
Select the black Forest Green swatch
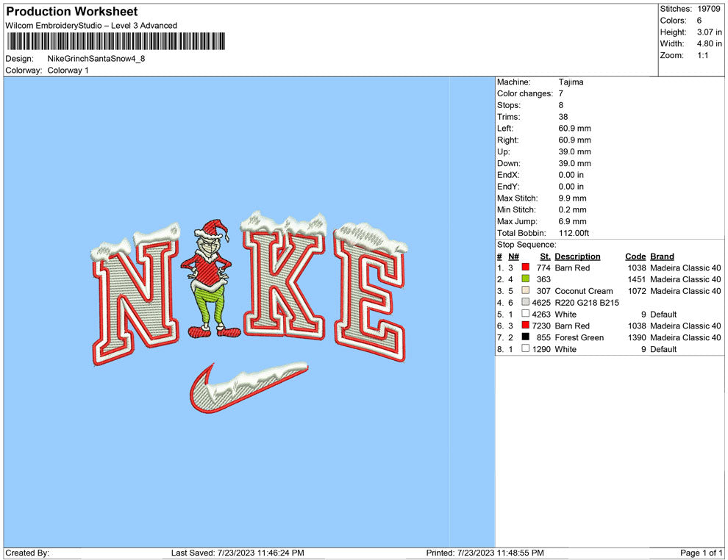click(x=525, y=337)
